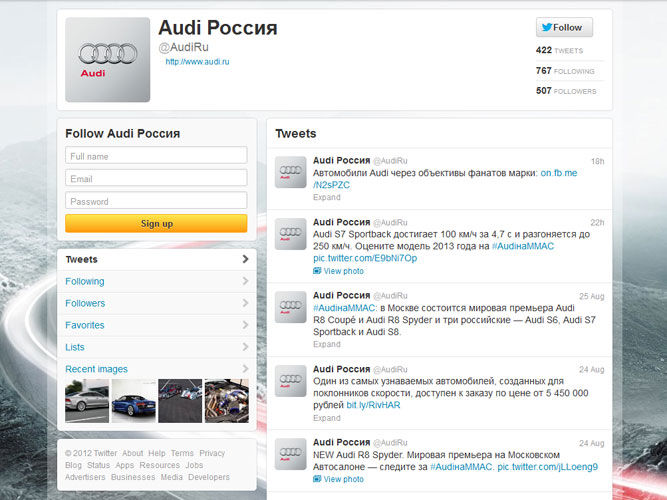667x500 pixels.
Task: Open pic.twitter.com/E9bNi7Op link
Action: pyautogui.click(x=365, y=258)
